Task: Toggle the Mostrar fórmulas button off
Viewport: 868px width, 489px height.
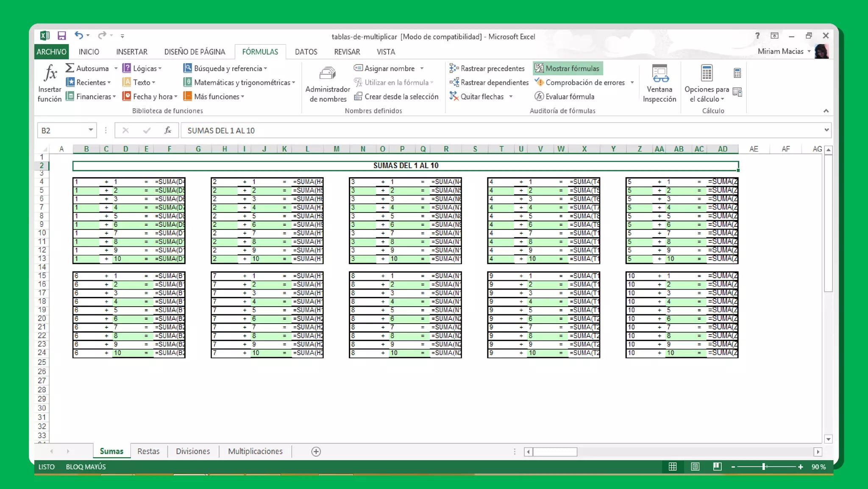Action: pyautogui.click(x=568, y=68)
